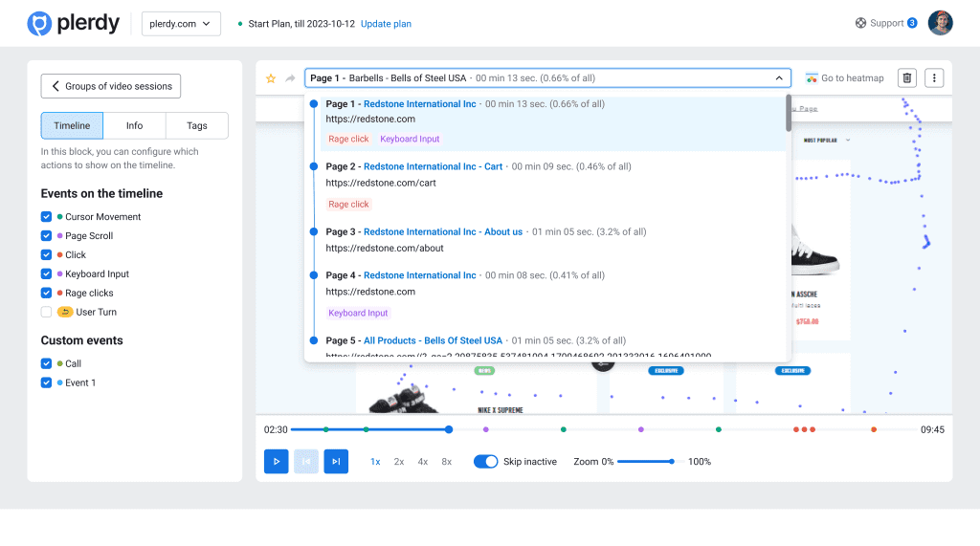
Task: Uncheck the Call custom event
Action: pos(46,363)
